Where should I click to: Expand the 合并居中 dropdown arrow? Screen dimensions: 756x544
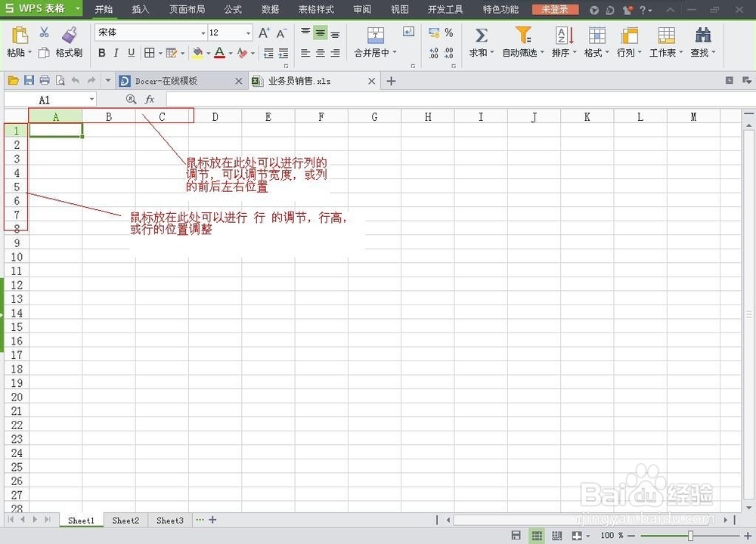[395, 52]
